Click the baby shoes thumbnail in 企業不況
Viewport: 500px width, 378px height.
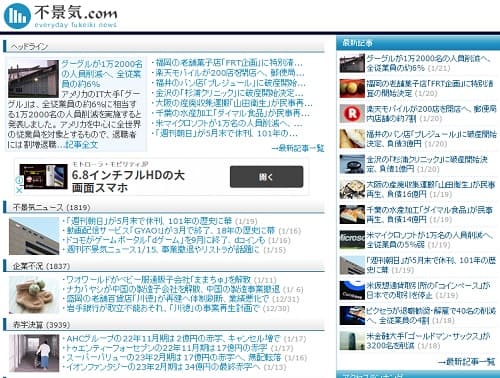pyautogui.click(x=34, y=295)
